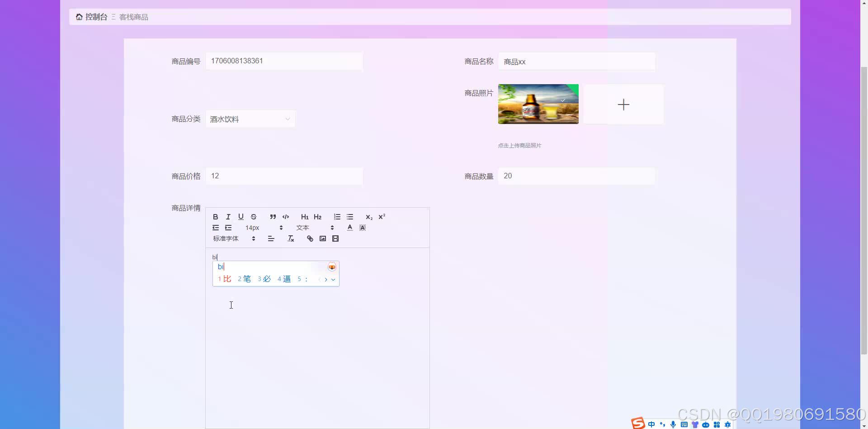Insert an ordered list
The width and height of the screenshot is (868, 429).
[x=337, y=217]
